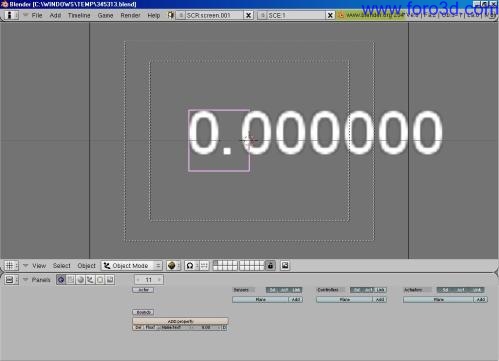Open the 3D view window type selector
The width and height of the screenshot is (499, 361).
(x=11, y=266)
